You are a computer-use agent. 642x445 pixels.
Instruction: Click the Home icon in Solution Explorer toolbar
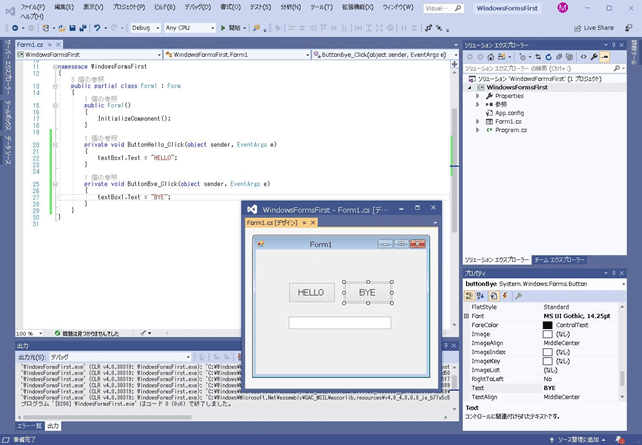491,57
